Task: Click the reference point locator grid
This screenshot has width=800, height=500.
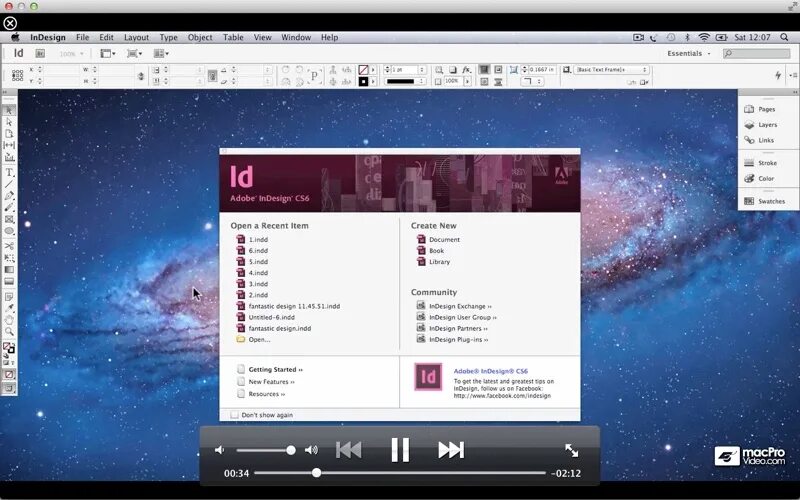Action: point(17,76)
